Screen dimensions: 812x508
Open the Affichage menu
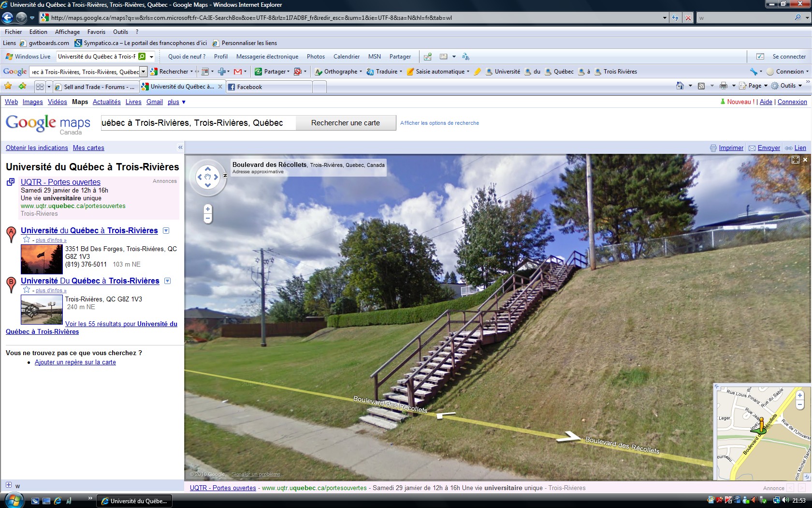(x=67, y=32)
